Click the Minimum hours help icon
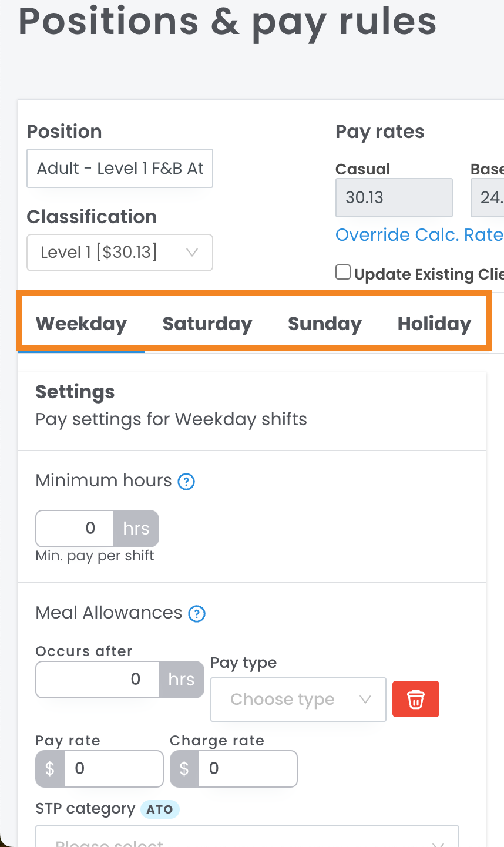This screenshot has width=504, height=847. coord(186,482)
